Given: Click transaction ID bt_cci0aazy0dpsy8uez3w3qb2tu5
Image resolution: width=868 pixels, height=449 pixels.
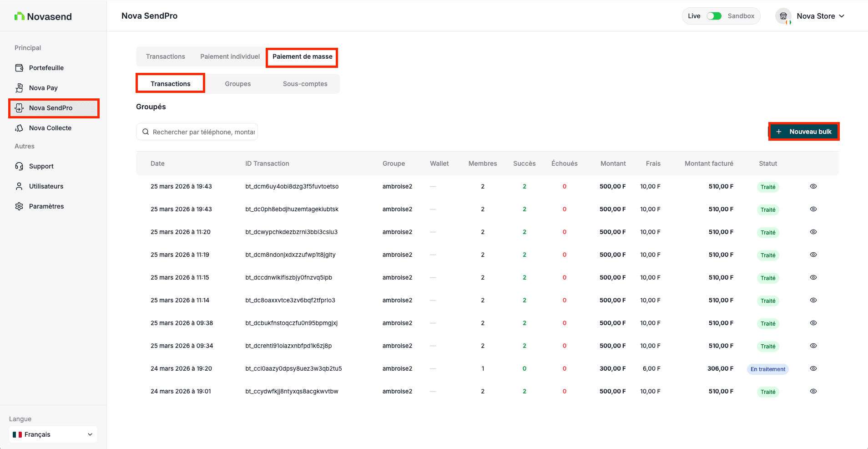Looking at the screenshot, I should coord(293,368).
